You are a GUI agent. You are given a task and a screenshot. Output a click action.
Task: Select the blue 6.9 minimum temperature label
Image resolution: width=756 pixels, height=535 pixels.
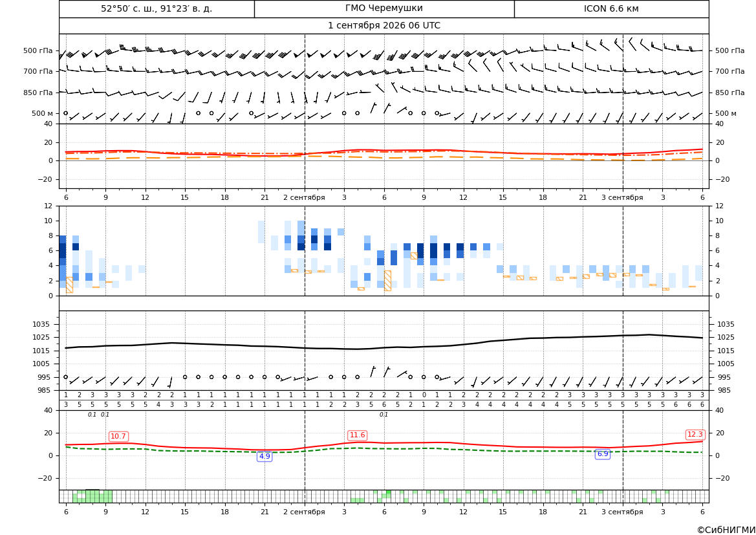pyautogui.click(x=603, y=454)
